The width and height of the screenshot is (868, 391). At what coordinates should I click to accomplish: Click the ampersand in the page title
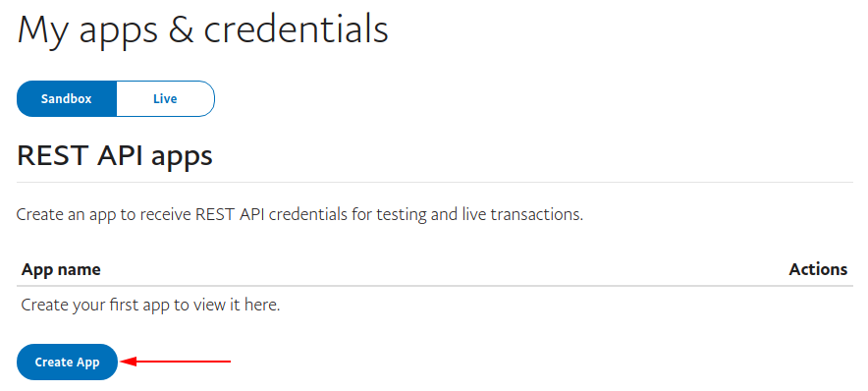click(x=181, y=30)
